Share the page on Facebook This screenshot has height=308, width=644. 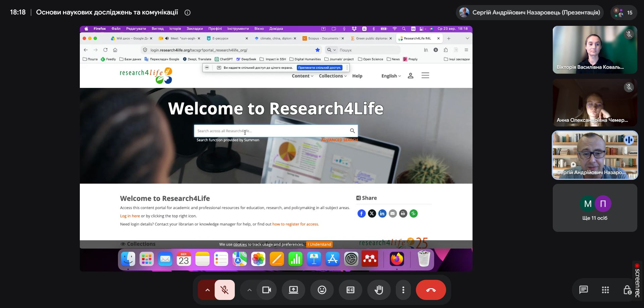362,213
